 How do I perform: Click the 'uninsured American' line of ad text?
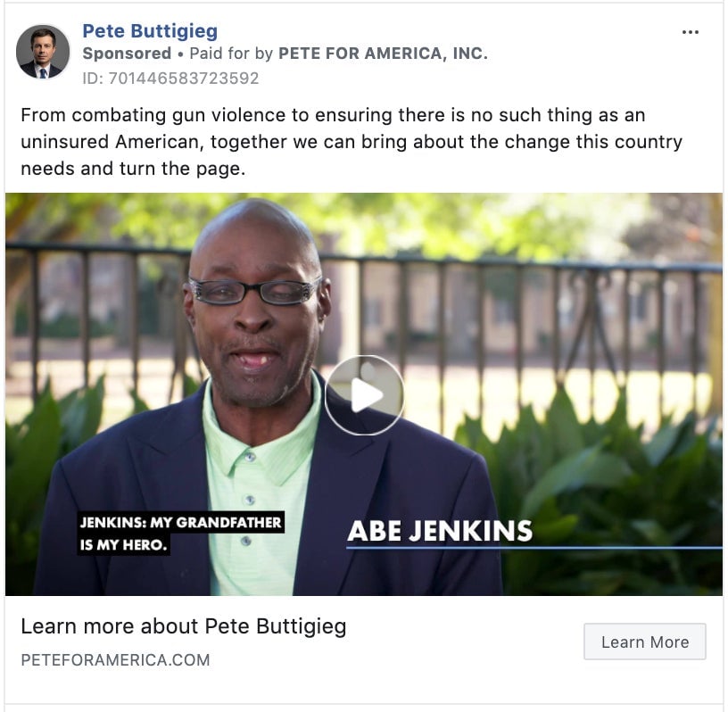pyautogui.click(x=352, y=142)
